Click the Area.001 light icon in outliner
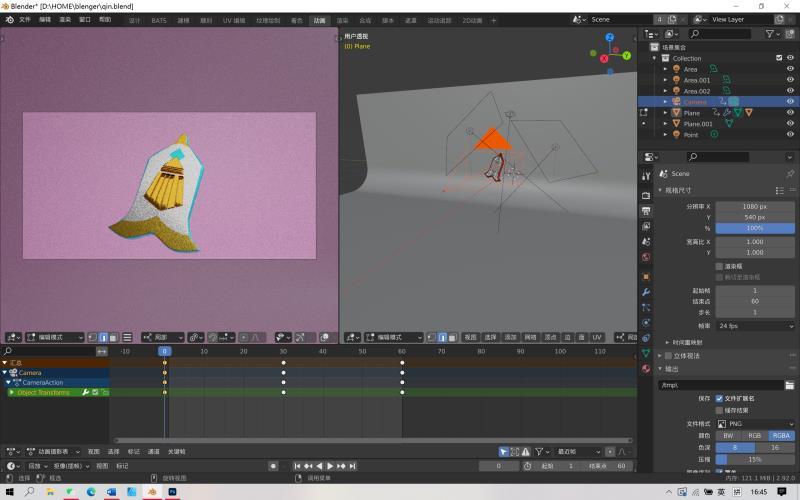 (x=677, y=80)
